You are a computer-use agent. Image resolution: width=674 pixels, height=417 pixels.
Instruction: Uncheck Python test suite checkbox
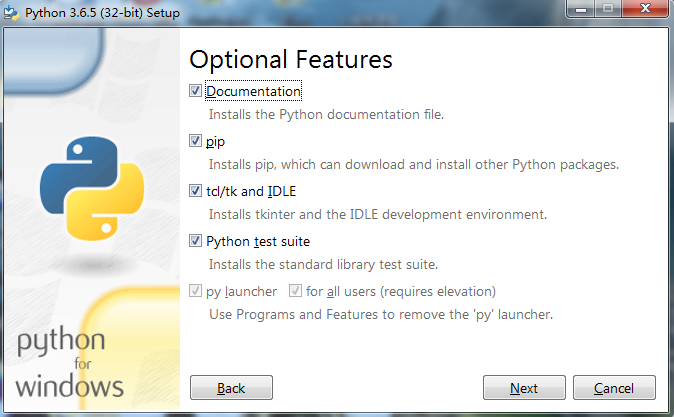(195, 241)
